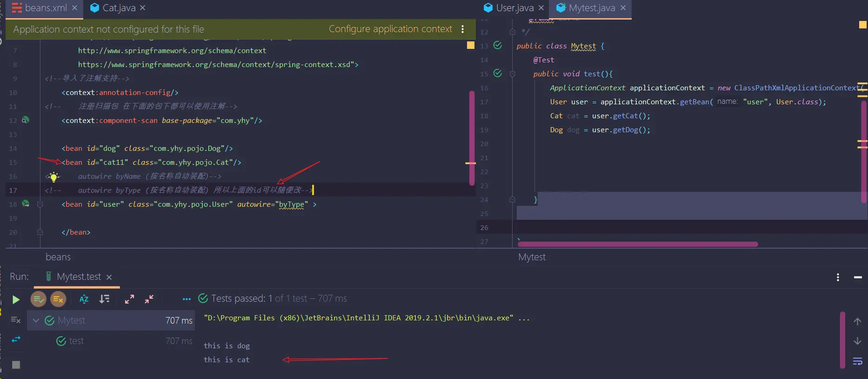Click the 'Configure application context' link
Viewport: 868px width, 379px height.
click(390, 29)
